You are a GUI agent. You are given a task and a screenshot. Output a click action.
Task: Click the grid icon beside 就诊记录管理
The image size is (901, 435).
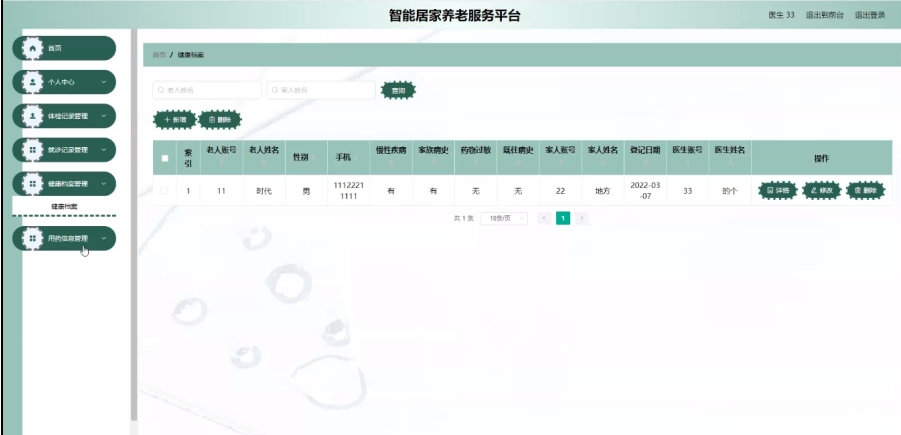[x=33, y=150]
